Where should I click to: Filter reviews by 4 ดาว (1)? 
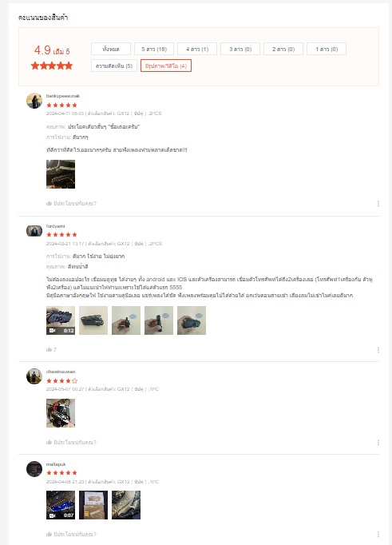tap(197, 49)
